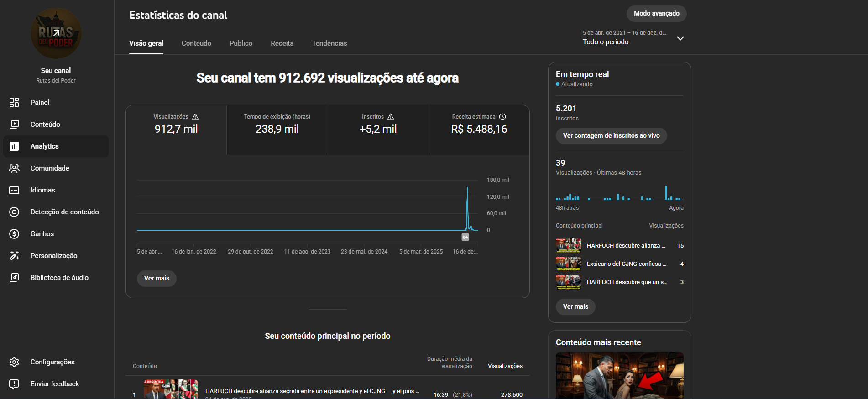This screenshot has height=399, width=868.
Task: Select the Idiomas subtitles icon
Action: pos(14,190)
